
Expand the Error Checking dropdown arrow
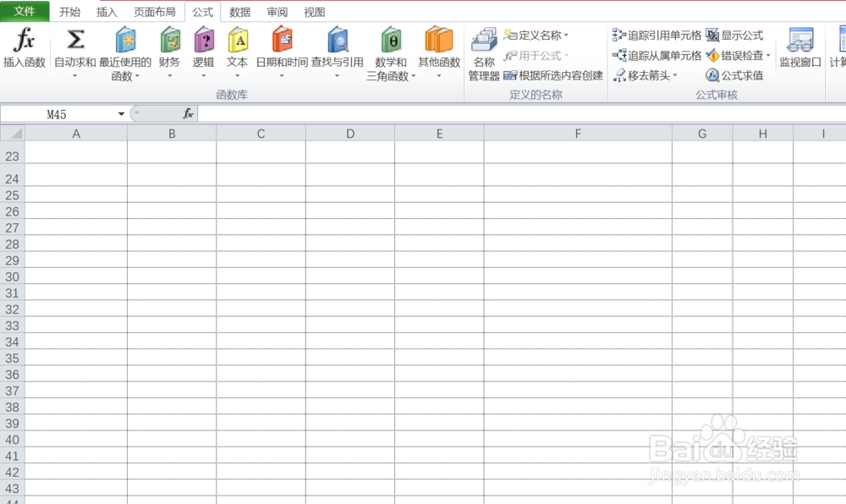pos(768,56)
